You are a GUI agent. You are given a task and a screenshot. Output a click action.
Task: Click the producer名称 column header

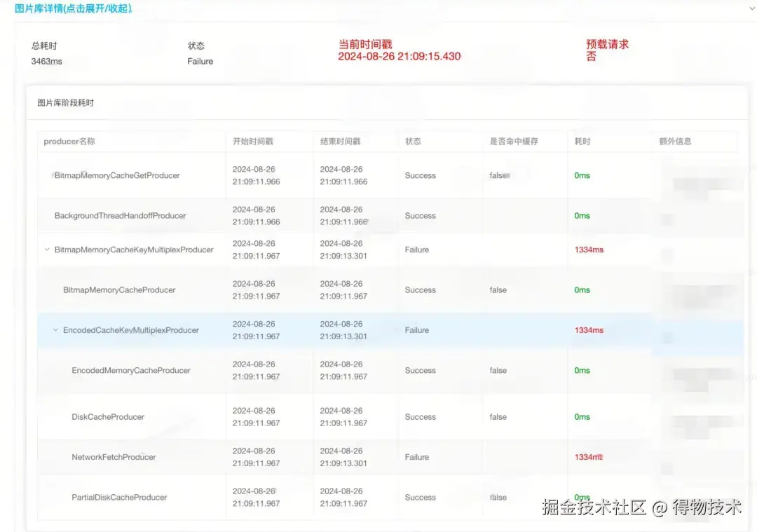[x=69, y=142]
